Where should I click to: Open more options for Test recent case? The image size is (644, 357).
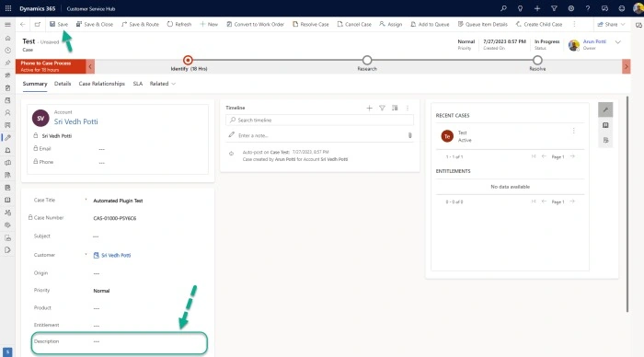click(574, 131)
